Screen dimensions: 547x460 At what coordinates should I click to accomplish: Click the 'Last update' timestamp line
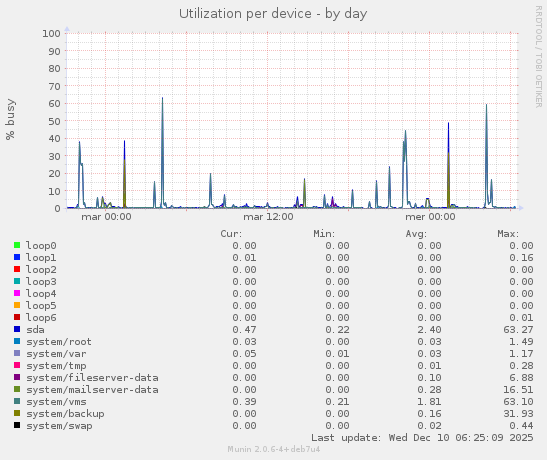422,438
